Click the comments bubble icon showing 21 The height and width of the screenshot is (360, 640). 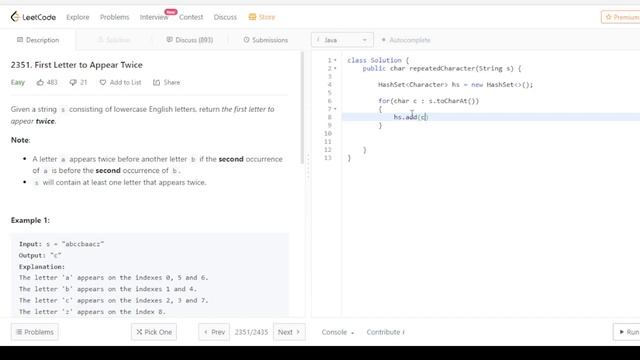point(73,82)
